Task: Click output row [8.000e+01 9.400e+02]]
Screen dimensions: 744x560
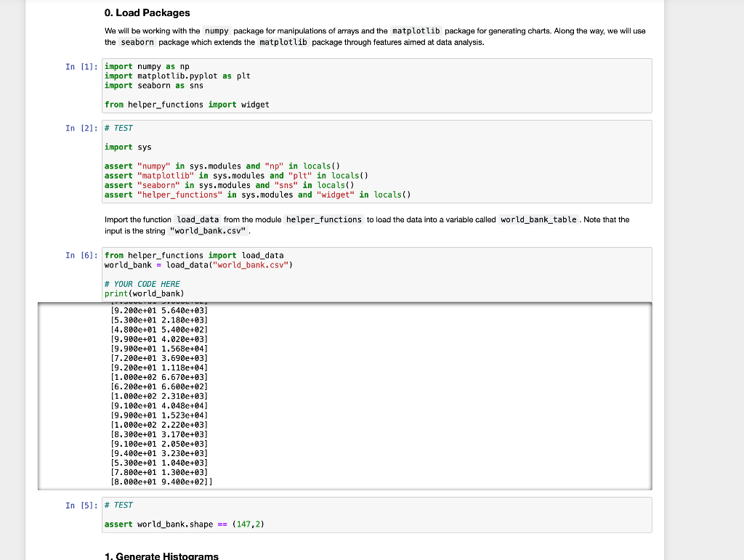Action: [x=161, y=482]
